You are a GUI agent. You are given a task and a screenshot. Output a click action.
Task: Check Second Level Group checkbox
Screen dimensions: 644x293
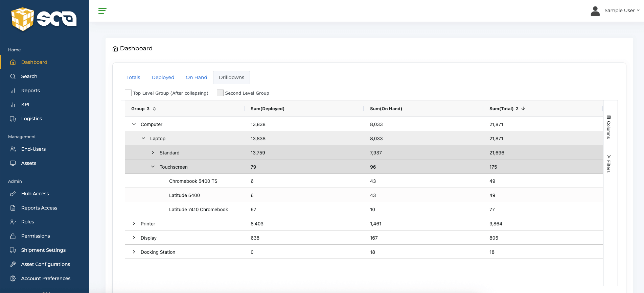coord(220,93)
